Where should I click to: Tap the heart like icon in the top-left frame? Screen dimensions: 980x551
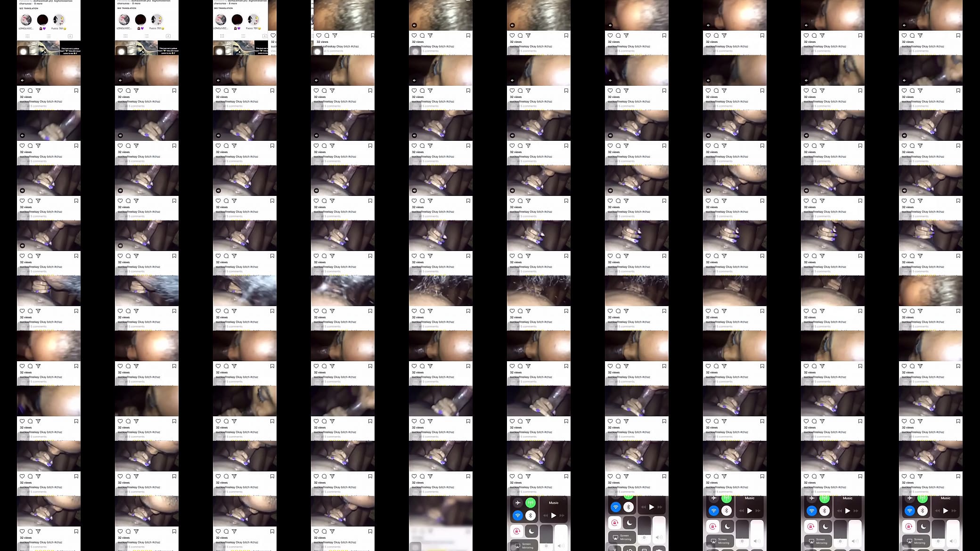tap(22, 90)
